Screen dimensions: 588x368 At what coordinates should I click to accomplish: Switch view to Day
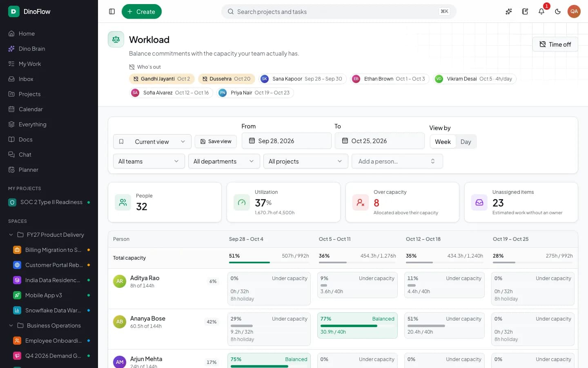coord(465,141)
